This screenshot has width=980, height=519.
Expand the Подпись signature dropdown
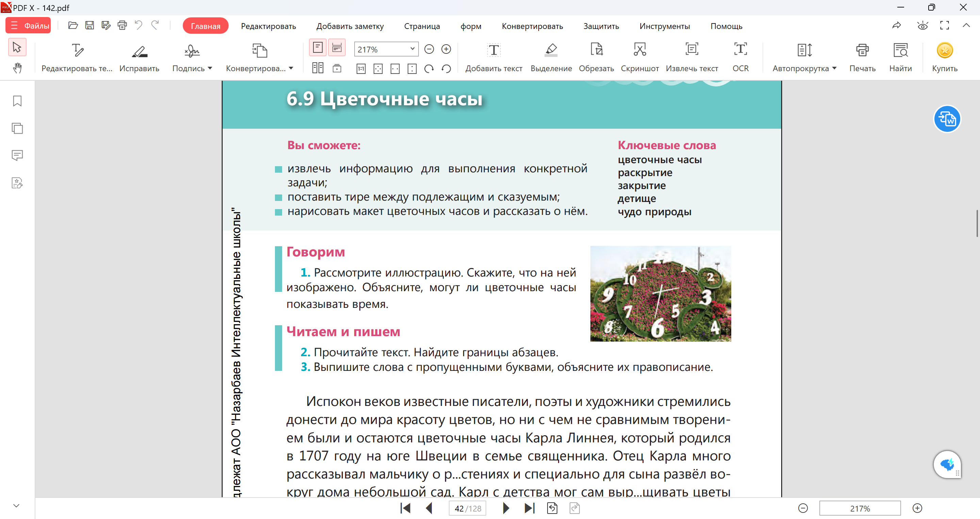point(210,68)
